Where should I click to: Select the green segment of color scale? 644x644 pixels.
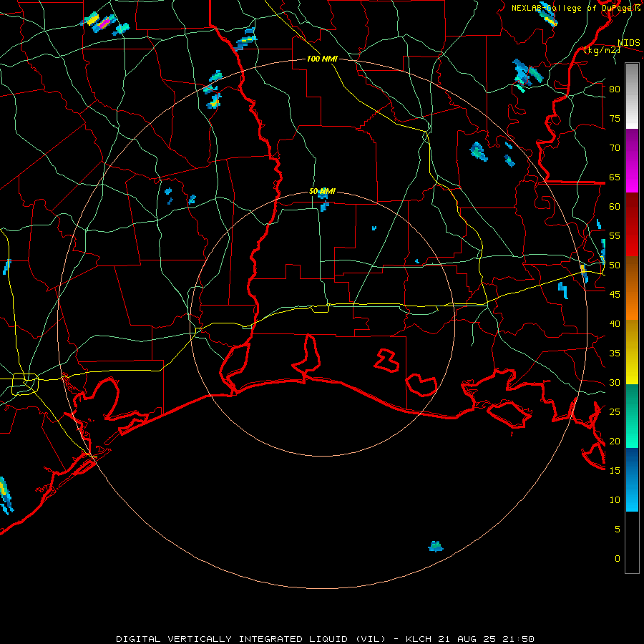tap(632, 416)
